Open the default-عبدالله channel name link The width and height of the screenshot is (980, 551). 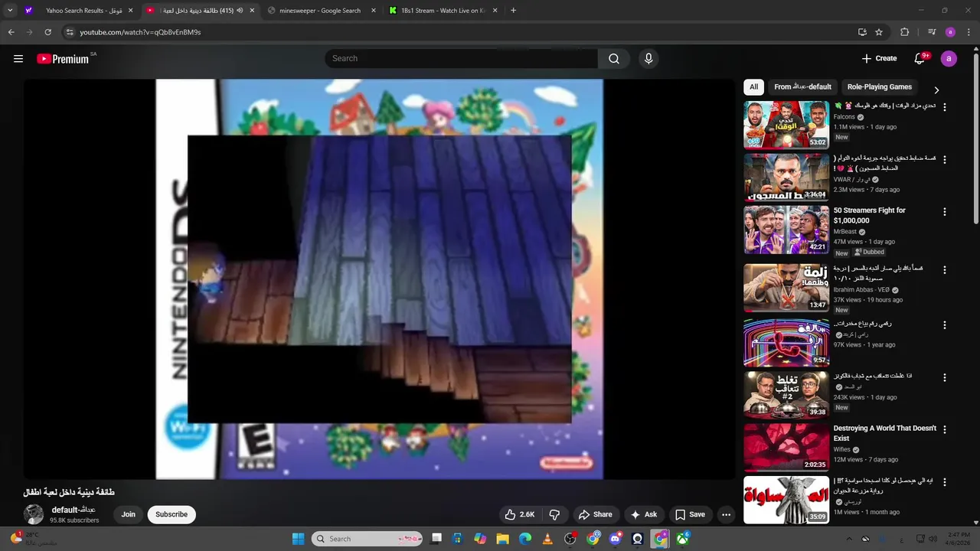pyautogui.click(x=73, y=510)
